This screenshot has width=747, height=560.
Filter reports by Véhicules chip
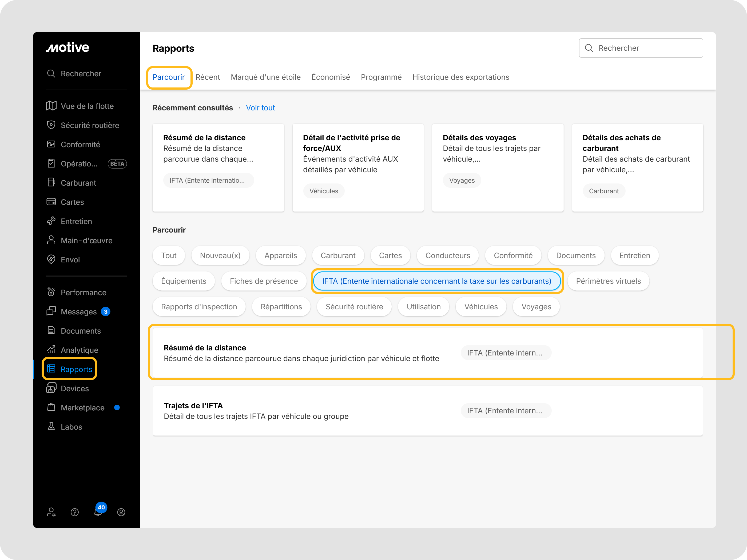(481, 307)
